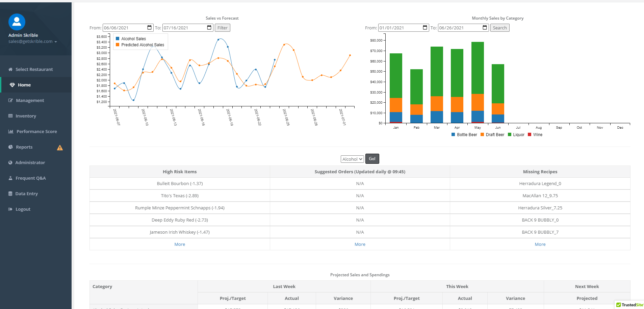Screen dimensions: 644x309
Task: Click the pie chart icon beside Reports
Action: (10, 147)
